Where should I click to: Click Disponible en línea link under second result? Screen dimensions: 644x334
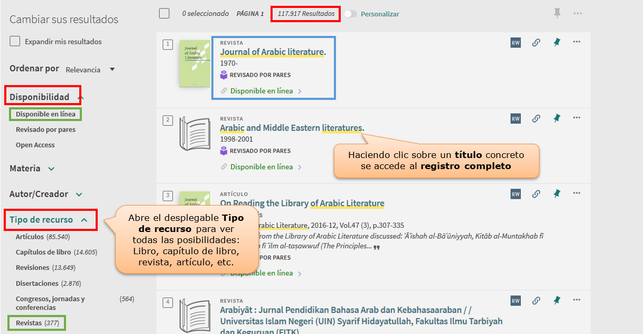262,167
